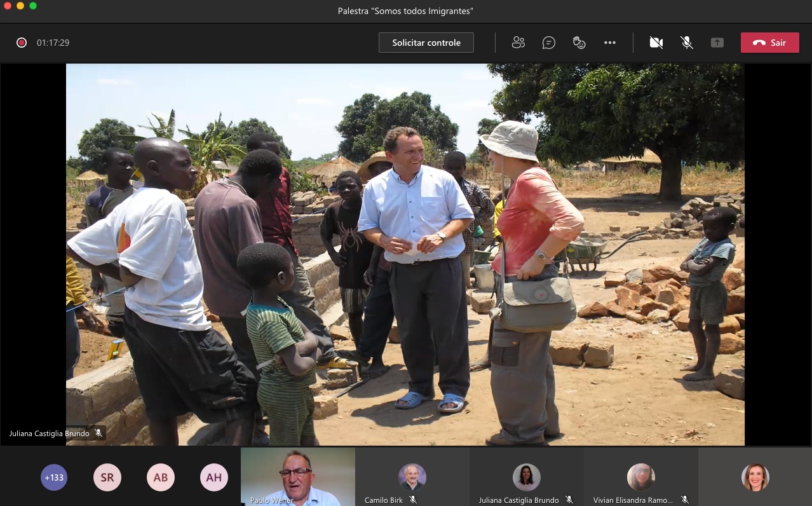Open the meeting chat icon

pyautogui.click(x=549, y=43)
